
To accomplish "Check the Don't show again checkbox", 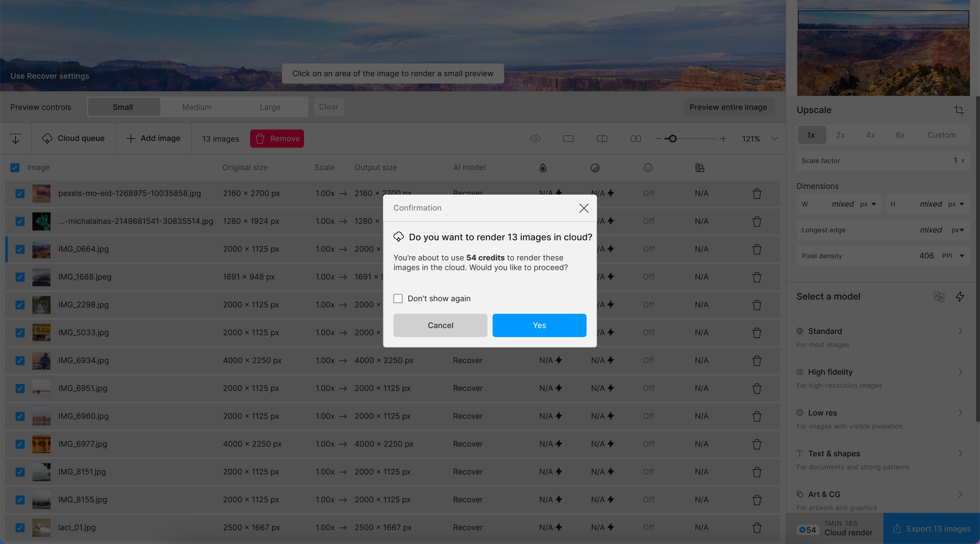I will (x=398, y=299).
